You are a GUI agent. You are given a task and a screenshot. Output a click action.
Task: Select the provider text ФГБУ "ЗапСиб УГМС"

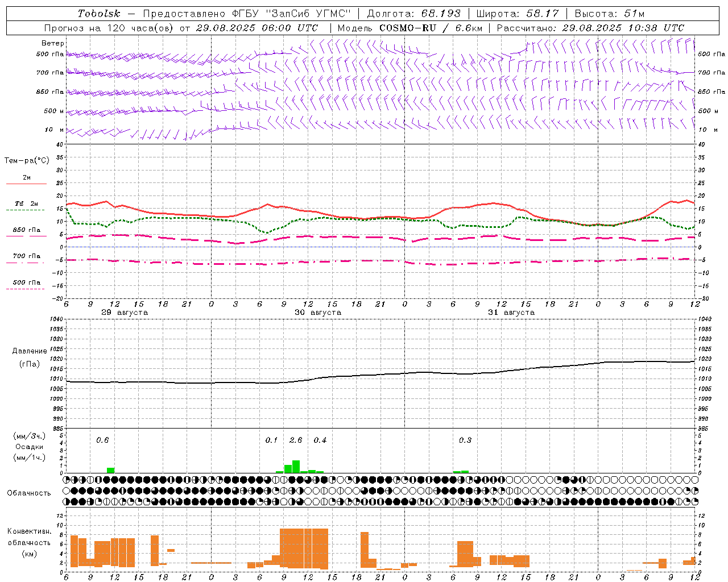pos(292,14)
